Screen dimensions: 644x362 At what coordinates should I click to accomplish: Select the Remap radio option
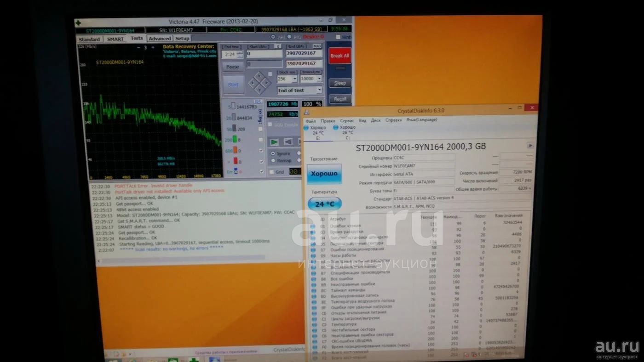tap(273, 160)
